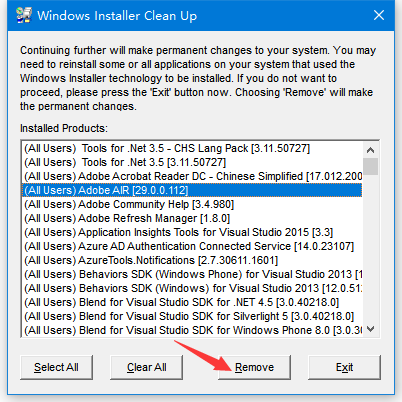402x402 pixels.
Task: Select Azure AD Authentication Connected Service entry
Action: point(192,246)
